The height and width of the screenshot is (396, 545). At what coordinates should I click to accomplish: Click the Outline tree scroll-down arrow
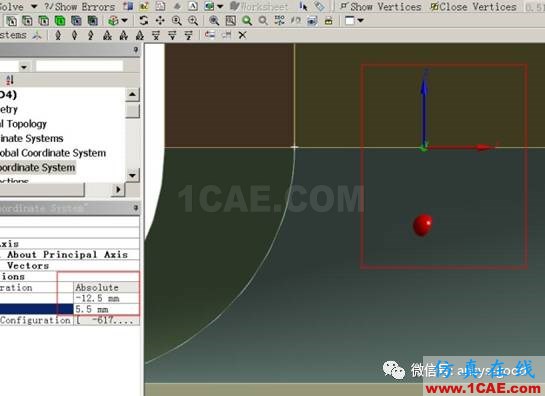132,175
